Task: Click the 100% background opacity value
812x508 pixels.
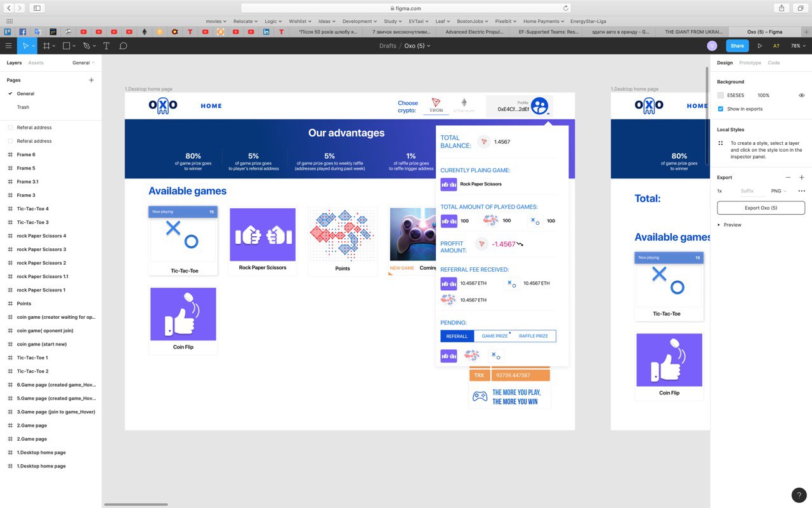Action: (x=763, y=95)
